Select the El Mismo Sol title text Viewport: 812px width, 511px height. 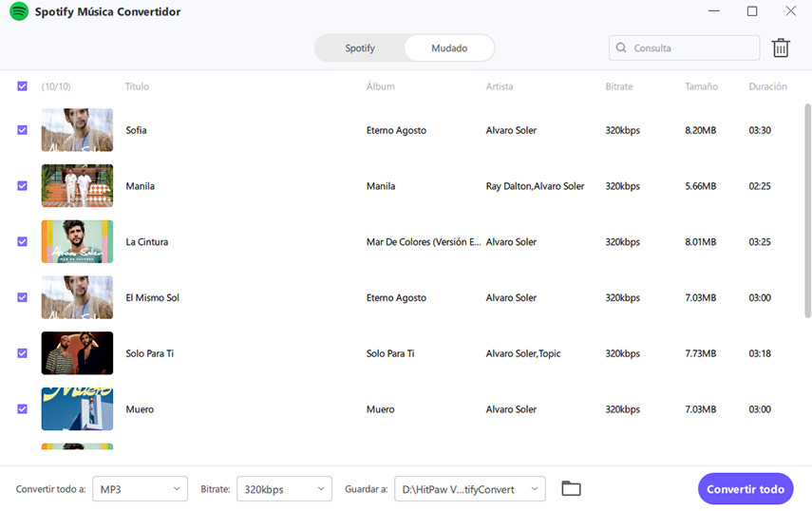tap(152, 297)
